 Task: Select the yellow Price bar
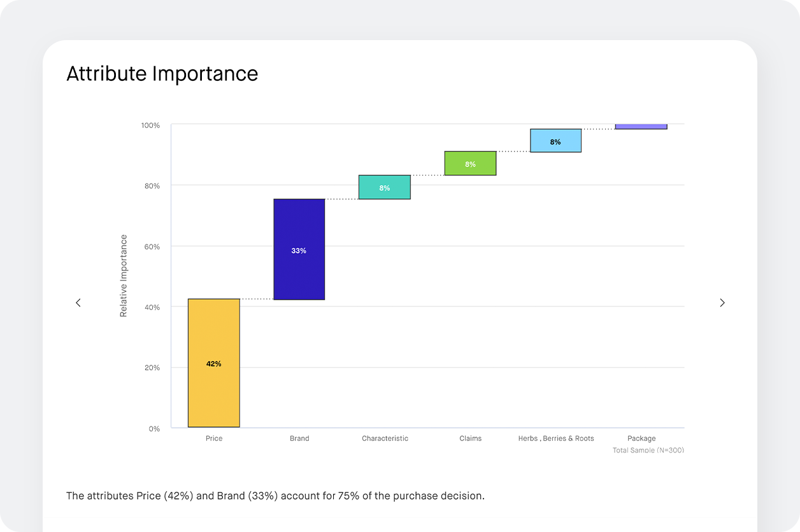pyautogui.click(x=214, y=363)
